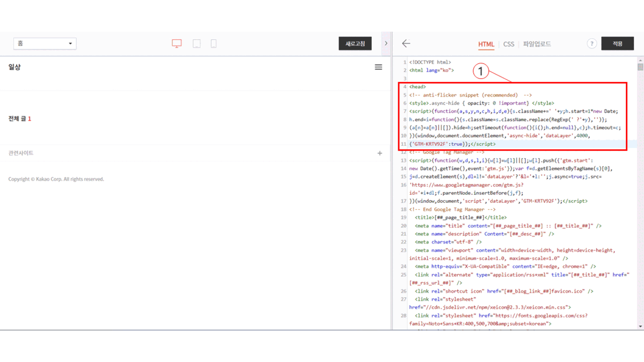Switch to the 파일업로드 tab

(537, 44)
